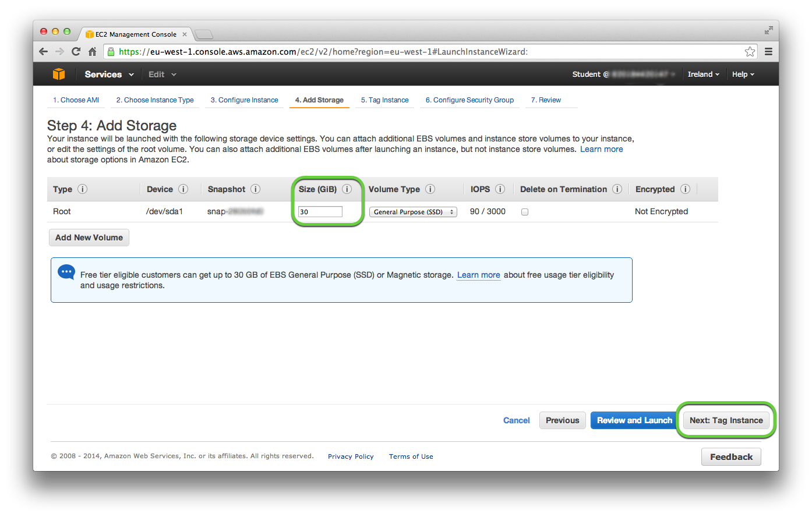Open the Volume Type dropdown
The width and height of the screenshot is (812, 517).
[413, 212]
